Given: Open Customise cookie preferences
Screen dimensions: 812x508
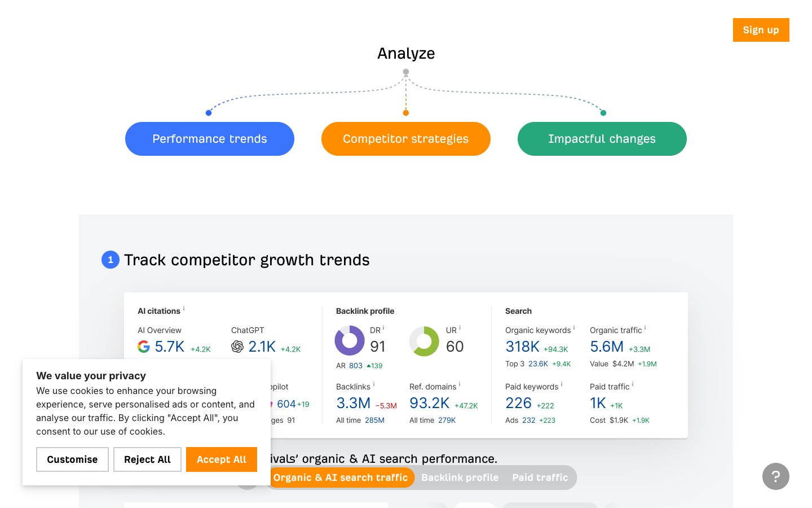Looking at the screenshot, I should pos(72,459).
